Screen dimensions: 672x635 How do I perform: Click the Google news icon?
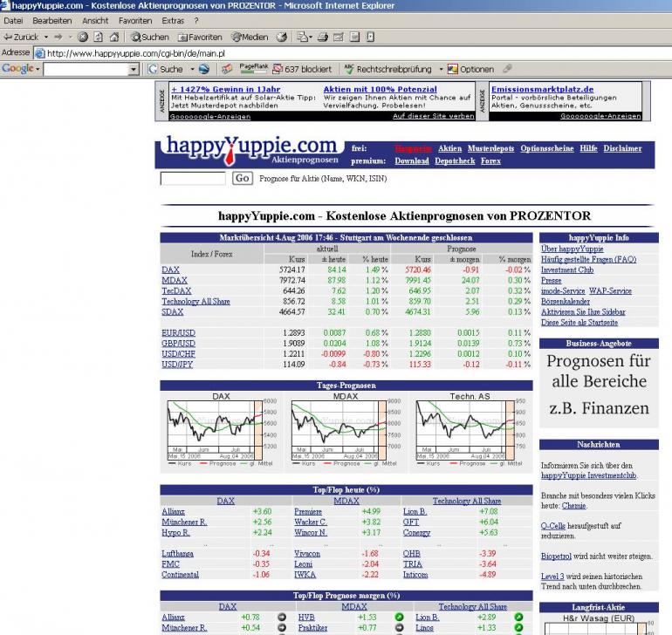[227, 69]
